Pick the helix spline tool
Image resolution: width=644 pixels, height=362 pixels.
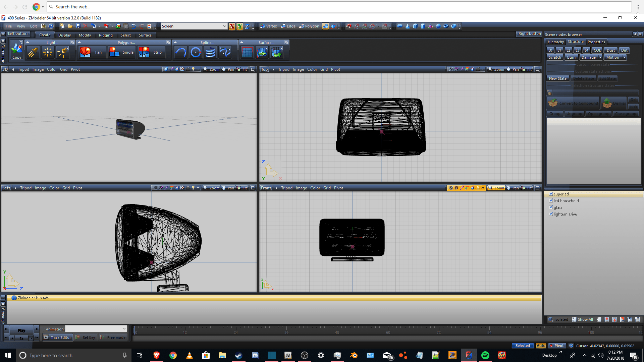pyautogui.click(x=210, y=52)
